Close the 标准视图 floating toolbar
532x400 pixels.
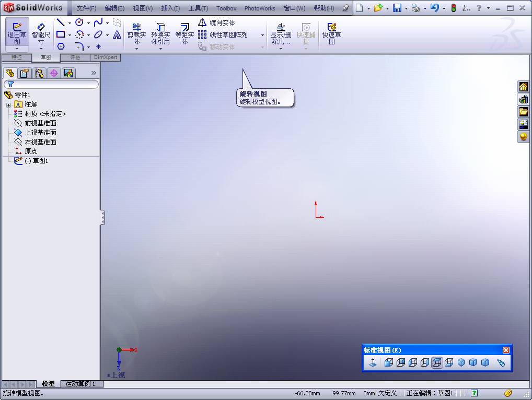coord(506,350)
